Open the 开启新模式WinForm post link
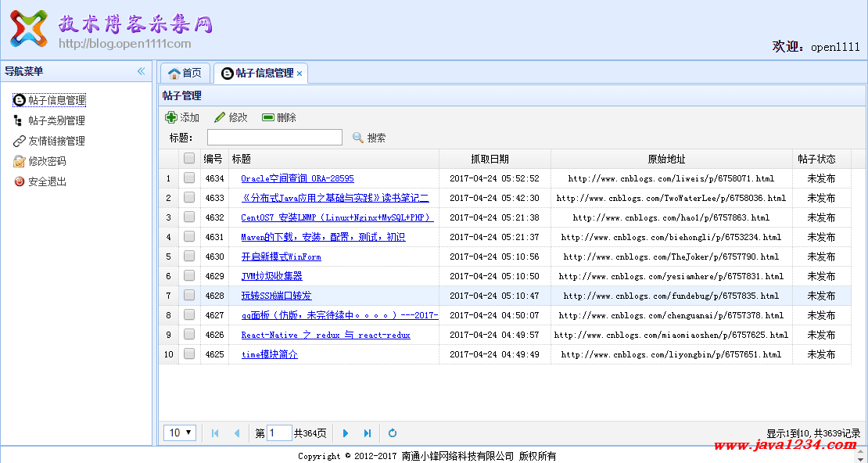 click(282, 257)
